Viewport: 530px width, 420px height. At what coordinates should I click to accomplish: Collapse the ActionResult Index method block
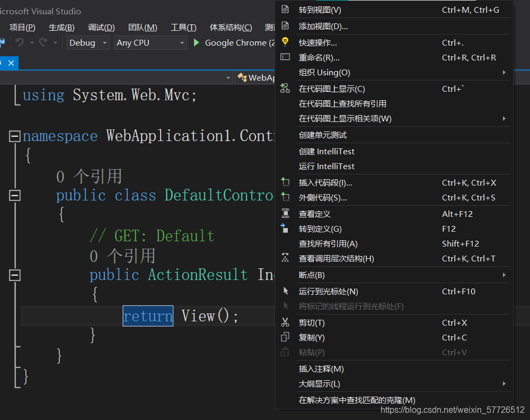pyautogui.click(x=14, y=275)
